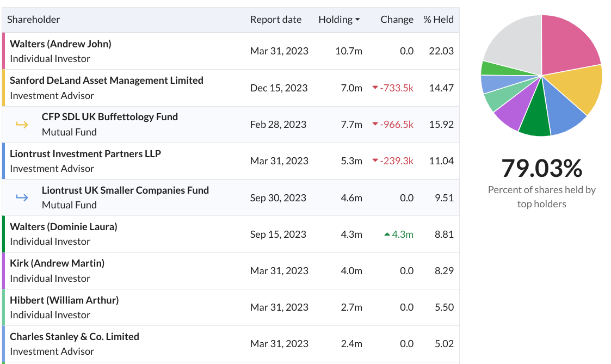Click the 11.04 percent held value
Viewport: 611px width, 364px height.
click(441, 161)
